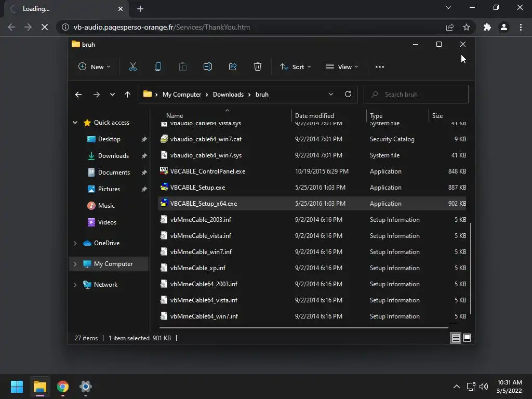Select vbaudio_cable64_win7.cat file

[312, 139]
